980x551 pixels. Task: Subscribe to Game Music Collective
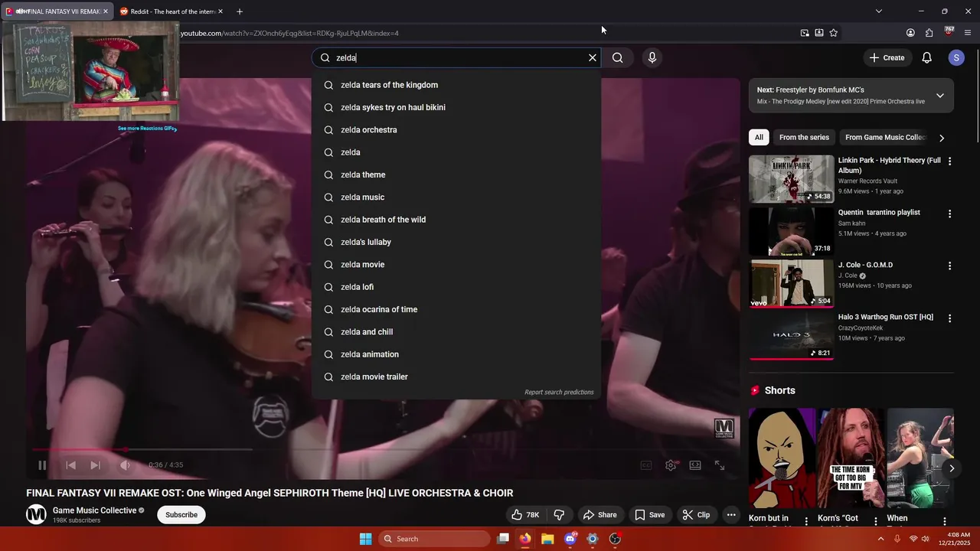181,515
